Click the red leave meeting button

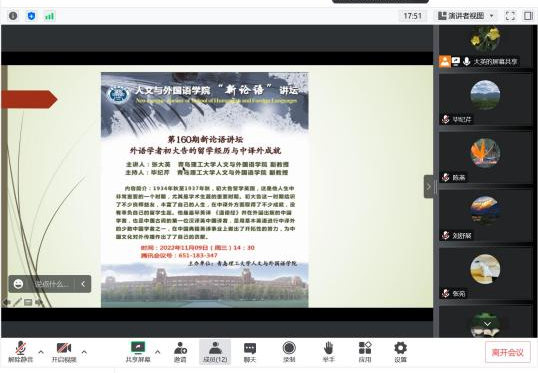(x=507, y=352)
